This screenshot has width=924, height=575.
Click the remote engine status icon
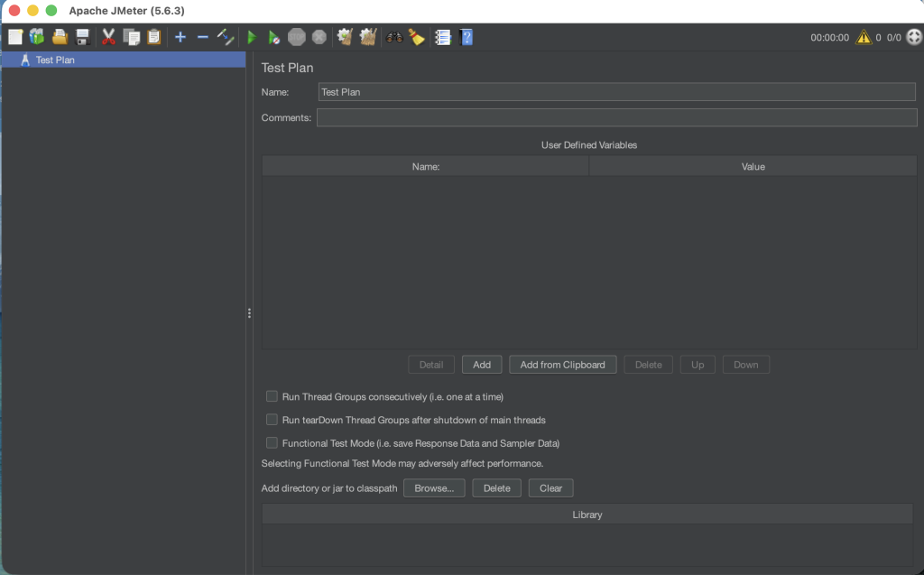pyautogui.click(x=914, y=37)
